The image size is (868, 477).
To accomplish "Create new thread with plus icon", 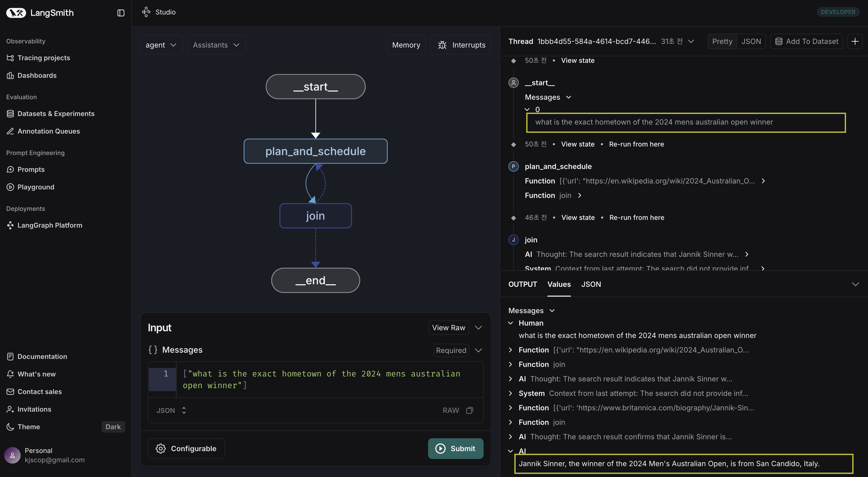I will pyautogui.click(x=855, y=41).
